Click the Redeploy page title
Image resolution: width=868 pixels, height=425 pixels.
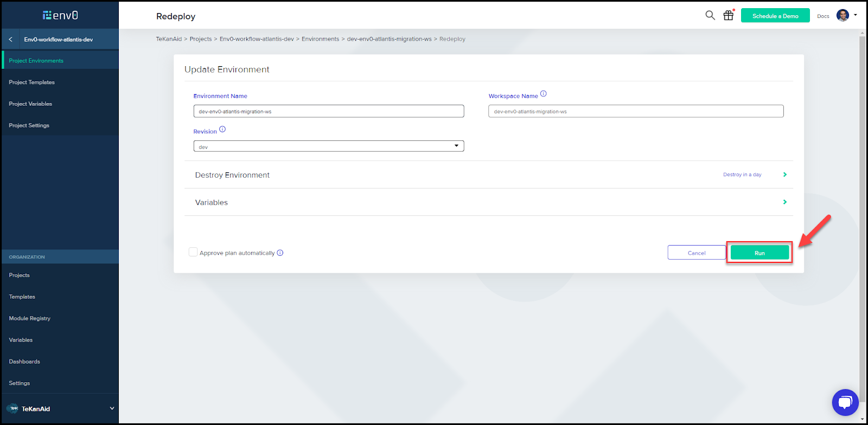(x=176, y=16)
